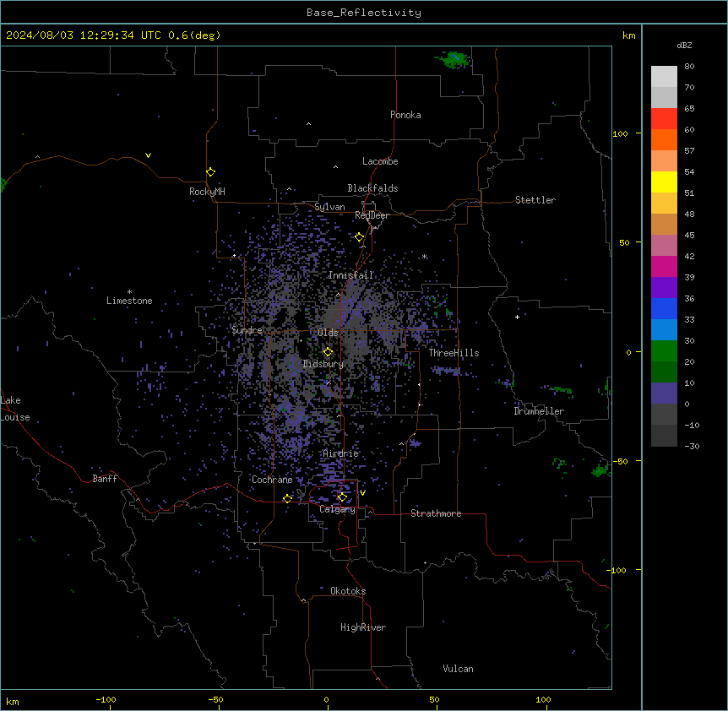Select the dBZ legend heading
This screenshot has height=711, width=728.
pyautogui.click(x=684, y=45)
